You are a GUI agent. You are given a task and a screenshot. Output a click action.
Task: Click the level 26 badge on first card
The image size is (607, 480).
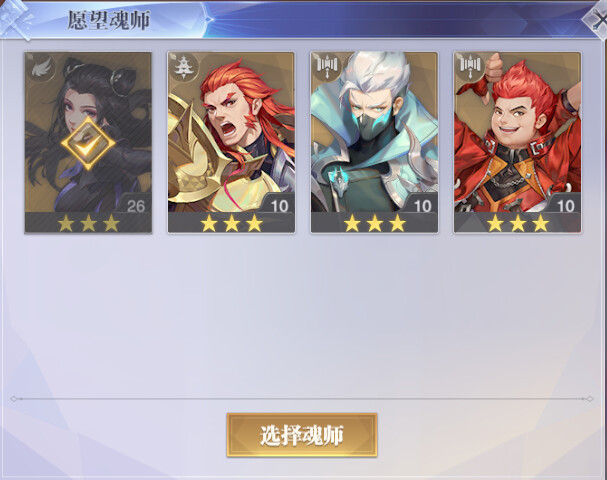(x=135, y=206)
